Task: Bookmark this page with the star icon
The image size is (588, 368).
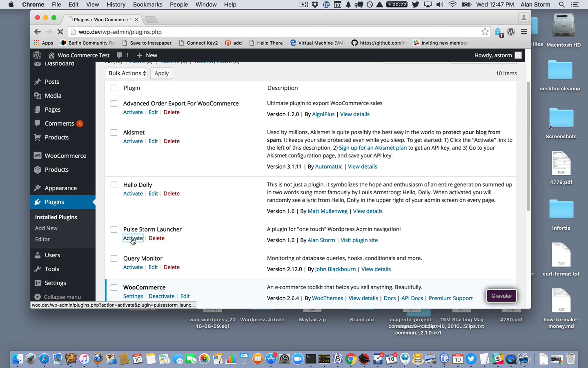Action: tap(485, 32)
